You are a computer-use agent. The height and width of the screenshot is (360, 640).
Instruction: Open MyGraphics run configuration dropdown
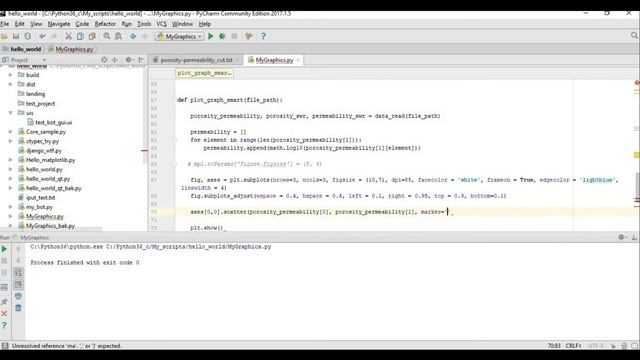(179, 36)
